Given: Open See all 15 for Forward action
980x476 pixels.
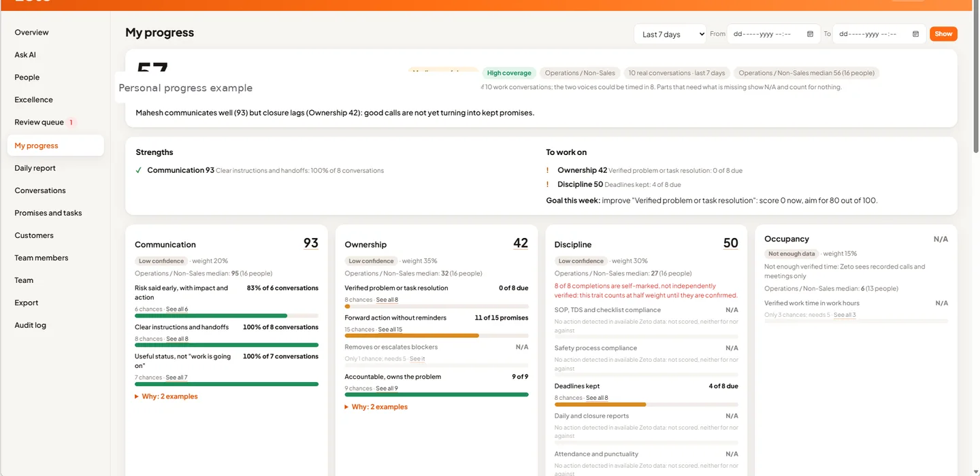Looking at the screenshot, I should (390, 329).
